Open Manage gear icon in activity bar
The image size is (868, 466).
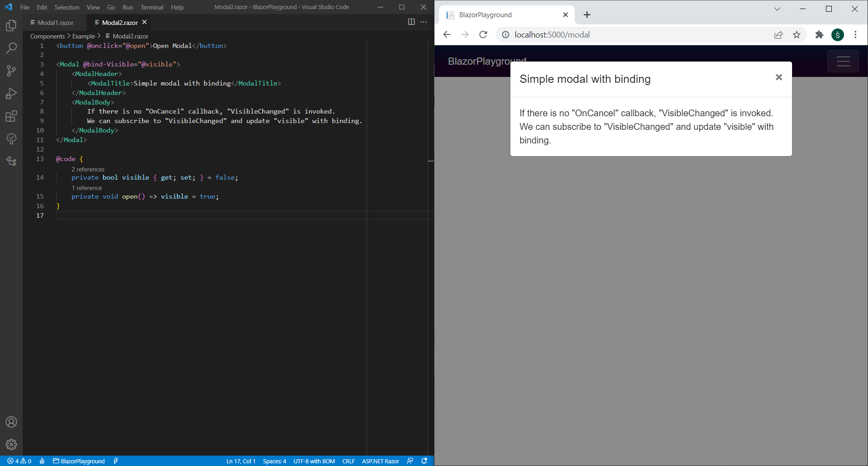(11, 444)
